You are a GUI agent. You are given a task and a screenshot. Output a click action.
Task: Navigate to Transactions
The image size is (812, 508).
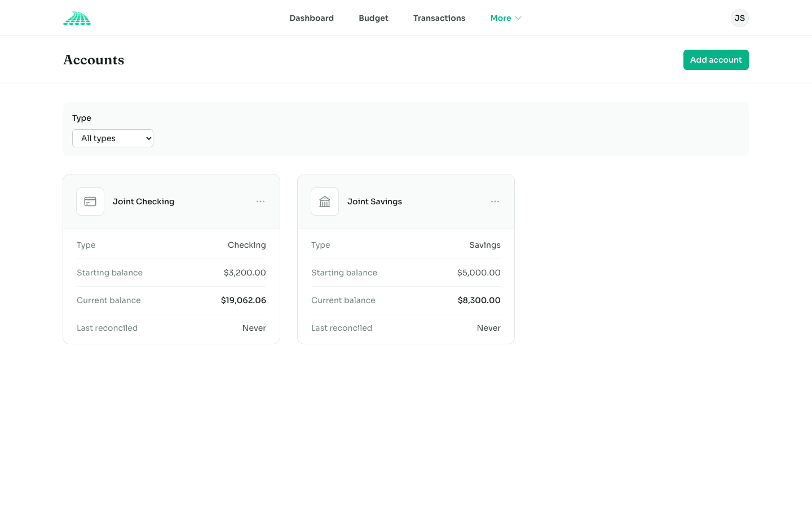[439, 18]
